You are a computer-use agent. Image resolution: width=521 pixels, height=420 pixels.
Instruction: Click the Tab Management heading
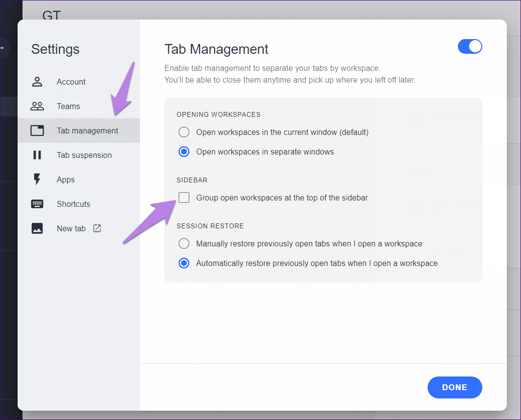216,49
